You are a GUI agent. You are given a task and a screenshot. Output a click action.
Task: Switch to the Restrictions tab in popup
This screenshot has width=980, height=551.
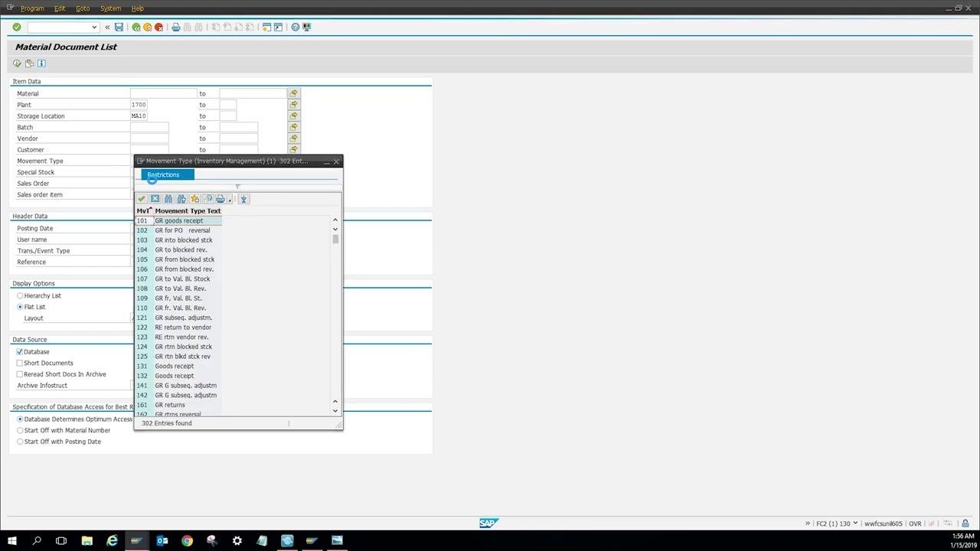coord(167,174)
